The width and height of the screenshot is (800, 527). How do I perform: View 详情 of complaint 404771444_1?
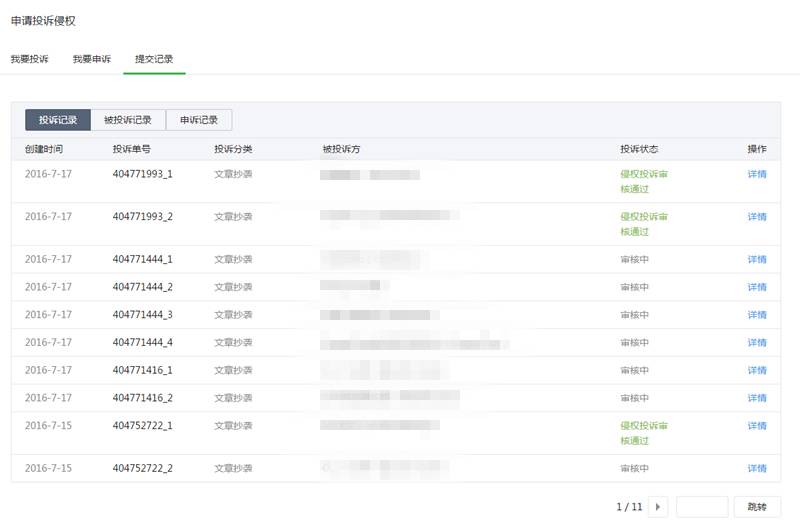pos(757,259)
